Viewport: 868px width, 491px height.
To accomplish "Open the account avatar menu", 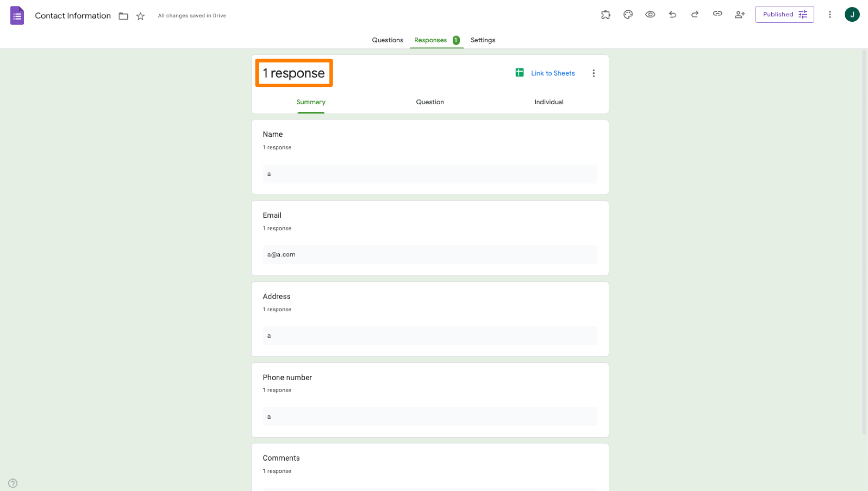I will (x=852, y=15).
